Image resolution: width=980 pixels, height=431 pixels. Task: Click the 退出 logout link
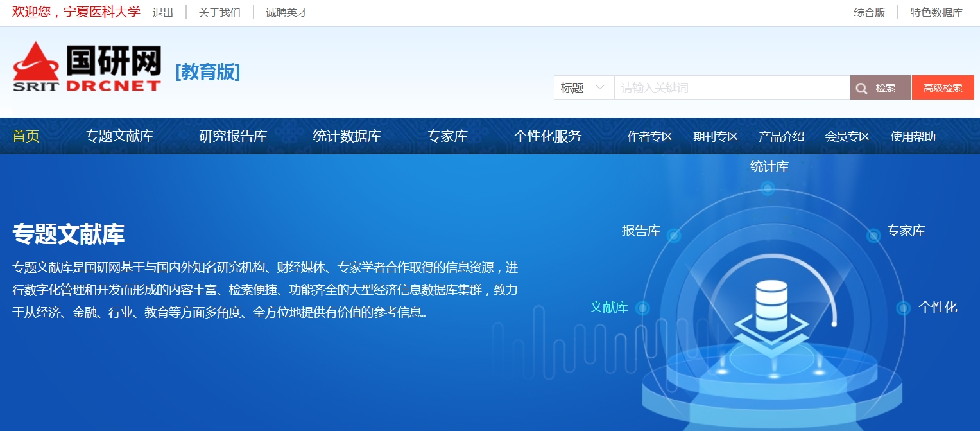(x=162, y=13)
